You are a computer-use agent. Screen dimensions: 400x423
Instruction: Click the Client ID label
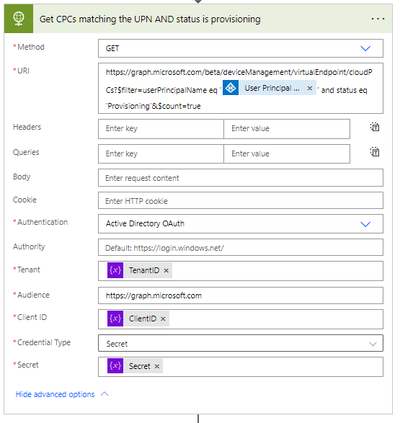[32, 317]
